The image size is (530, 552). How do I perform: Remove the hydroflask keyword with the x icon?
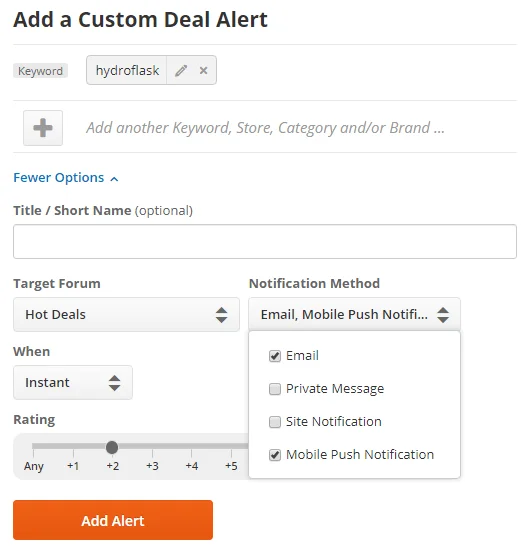pyautogui.click(x=203, y=71)
